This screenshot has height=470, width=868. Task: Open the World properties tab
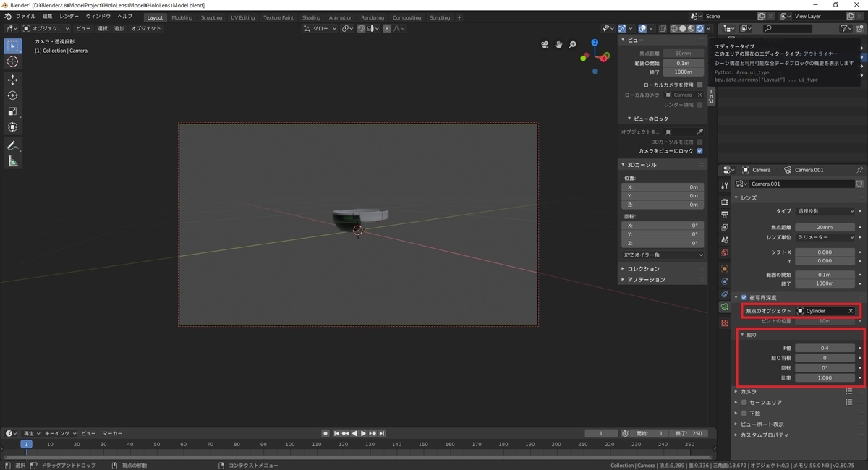pyautogui.click(x=725, y=253)
